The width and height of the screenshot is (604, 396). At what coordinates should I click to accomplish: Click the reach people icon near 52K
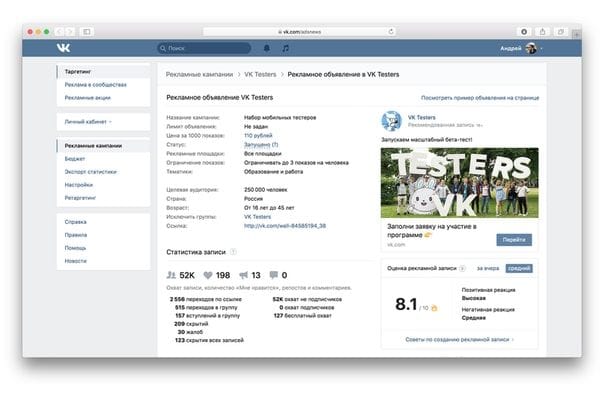click(171, 275)
